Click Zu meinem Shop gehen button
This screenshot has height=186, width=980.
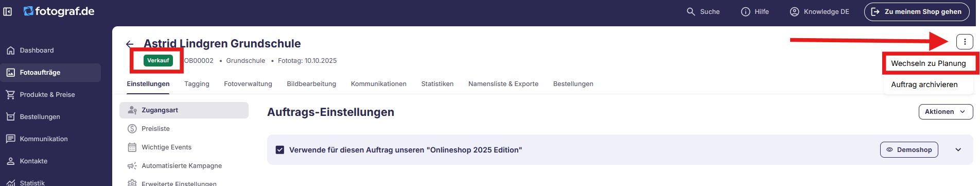tap(917, 11)
